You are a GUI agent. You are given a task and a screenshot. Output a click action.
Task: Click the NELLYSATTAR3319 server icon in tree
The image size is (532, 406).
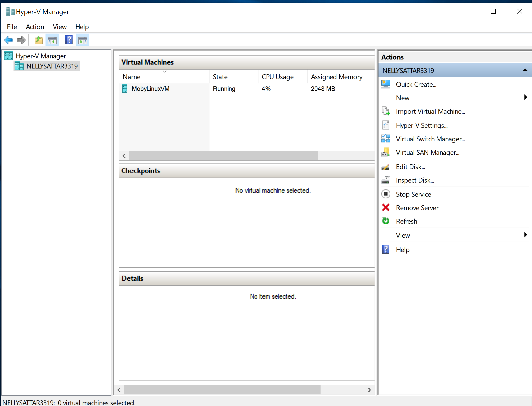coord(19,66)
